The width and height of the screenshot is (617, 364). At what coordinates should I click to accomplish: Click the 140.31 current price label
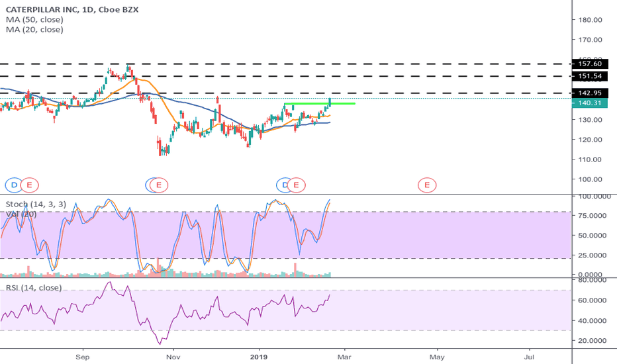coord(590,103)
